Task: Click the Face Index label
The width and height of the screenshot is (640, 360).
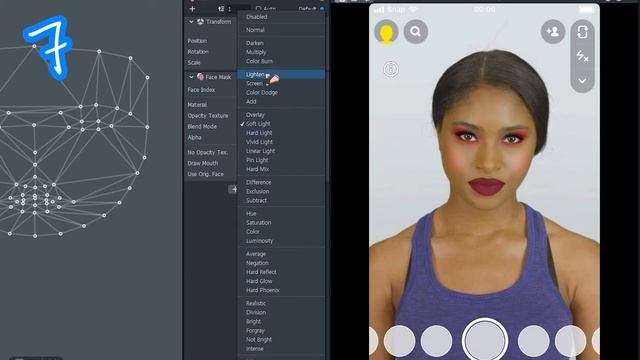Action: tap(201, 90)
